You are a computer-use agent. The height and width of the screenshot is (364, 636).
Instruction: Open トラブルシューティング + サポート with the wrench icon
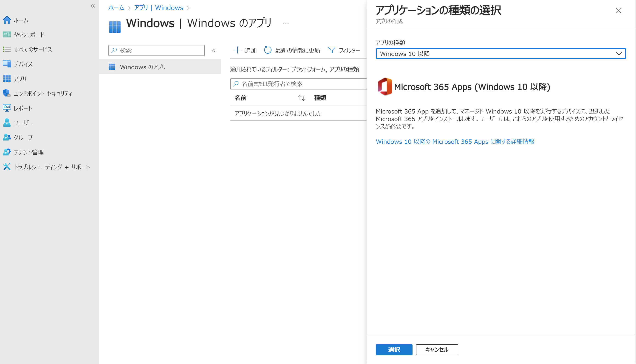[7, 167]
